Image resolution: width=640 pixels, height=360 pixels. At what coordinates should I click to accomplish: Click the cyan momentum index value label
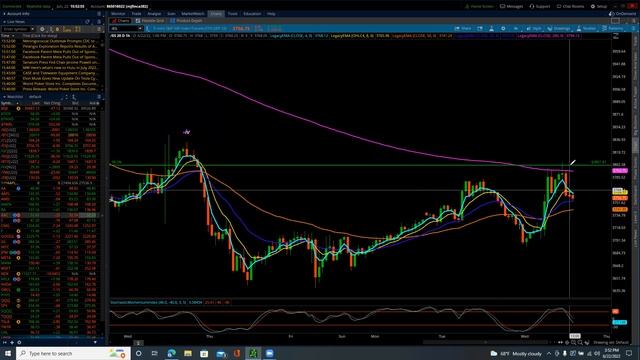619,322
